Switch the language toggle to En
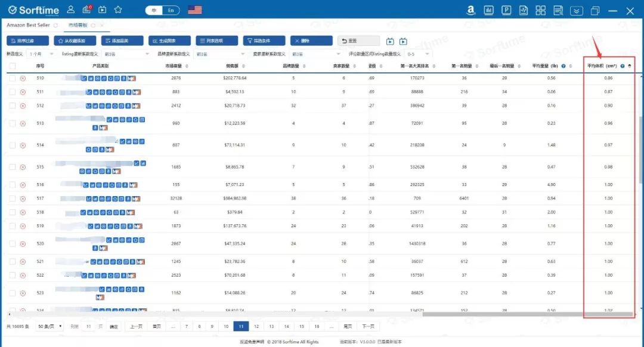The width and height of the screenshot is (644, 347). (x=171, y=10)
